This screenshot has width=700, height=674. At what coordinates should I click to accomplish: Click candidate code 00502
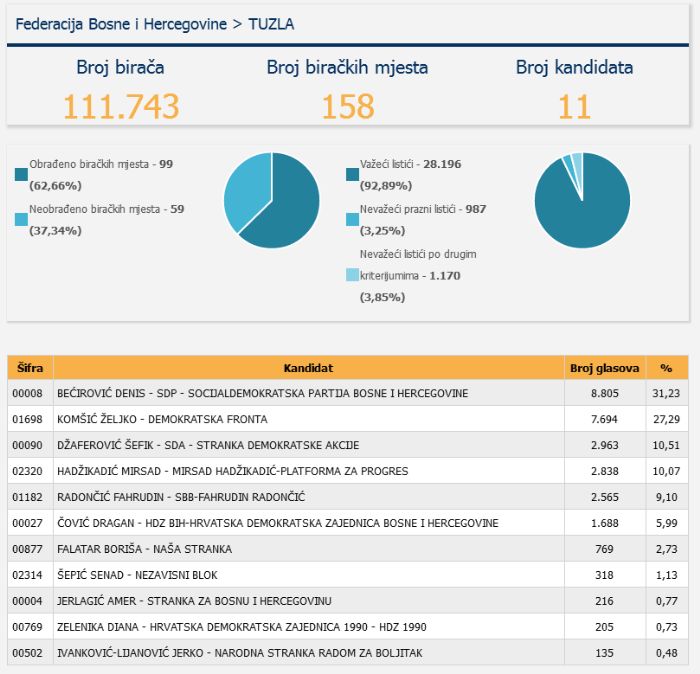[27, 653]
